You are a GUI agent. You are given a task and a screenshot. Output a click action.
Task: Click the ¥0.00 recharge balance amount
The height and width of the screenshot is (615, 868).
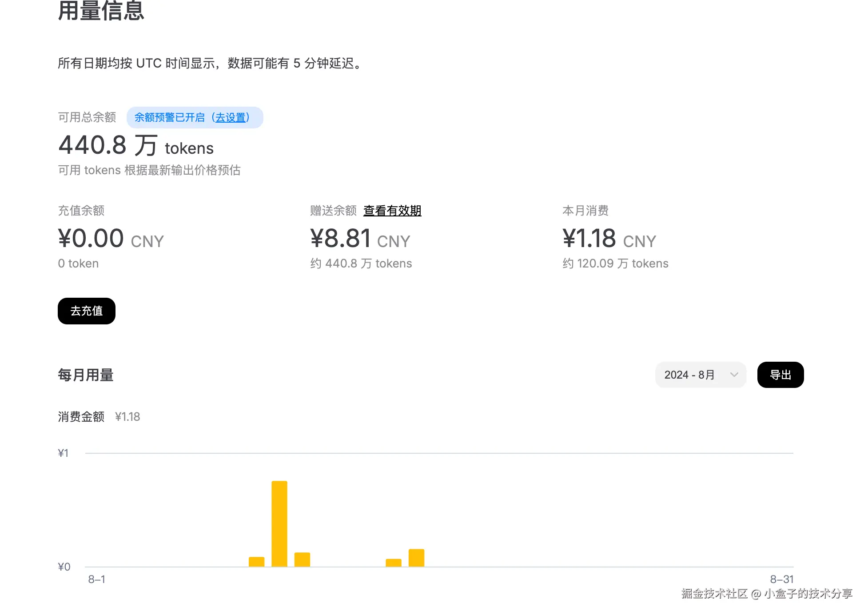(91, 238)
